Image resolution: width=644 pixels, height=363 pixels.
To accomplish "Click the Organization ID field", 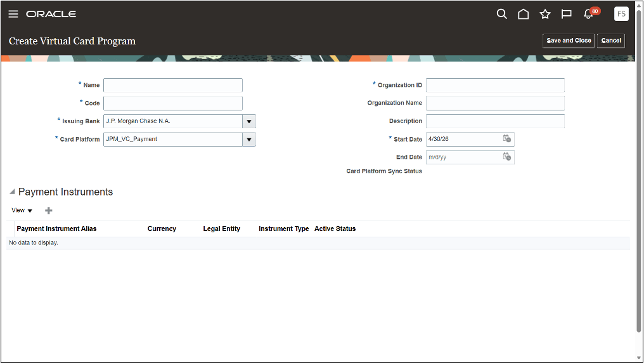I will [x=495, y=85].
